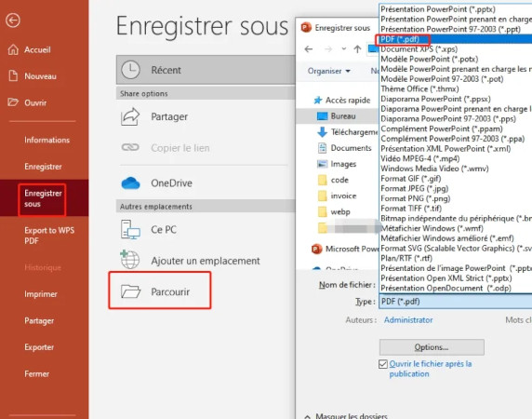The width and height of the screenshot is (532, 419).
Task: Click the Partager share arrow icon
Action: 130,116
